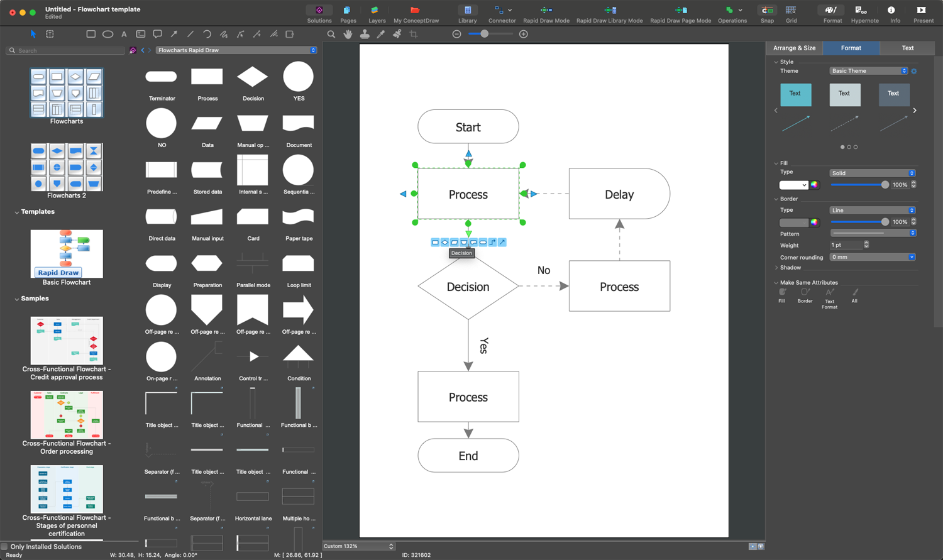Enable the Grid display
This screenshot has height=560, width=943.
click(x=791, y=11)
